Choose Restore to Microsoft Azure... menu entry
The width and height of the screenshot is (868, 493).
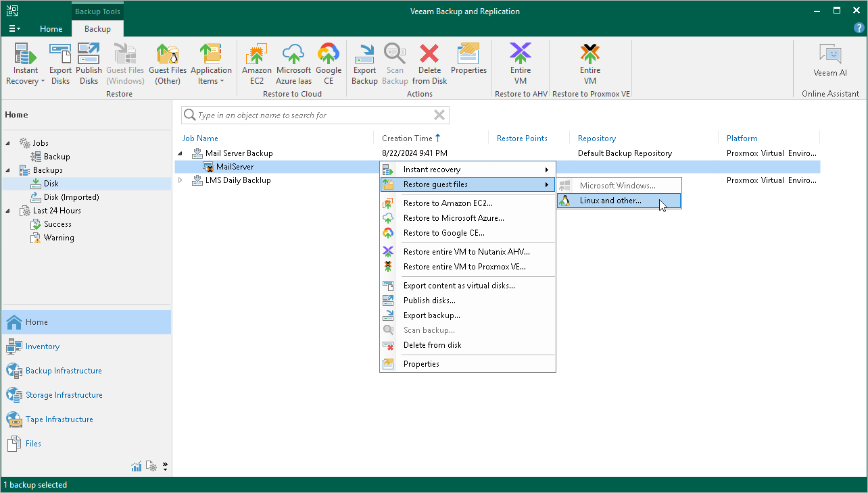[467, 218]
